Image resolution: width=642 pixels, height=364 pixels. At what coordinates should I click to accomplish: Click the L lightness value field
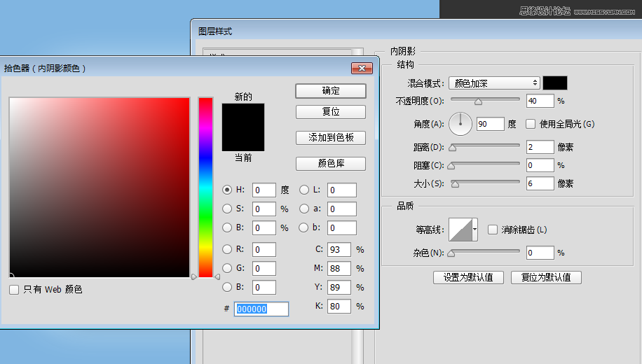[342, 190]
